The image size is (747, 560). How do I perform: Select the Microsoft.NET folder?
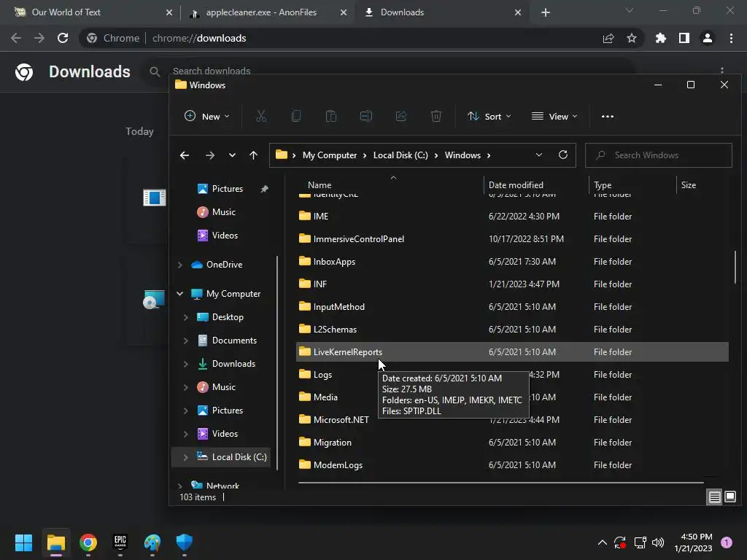click(512, 420)
